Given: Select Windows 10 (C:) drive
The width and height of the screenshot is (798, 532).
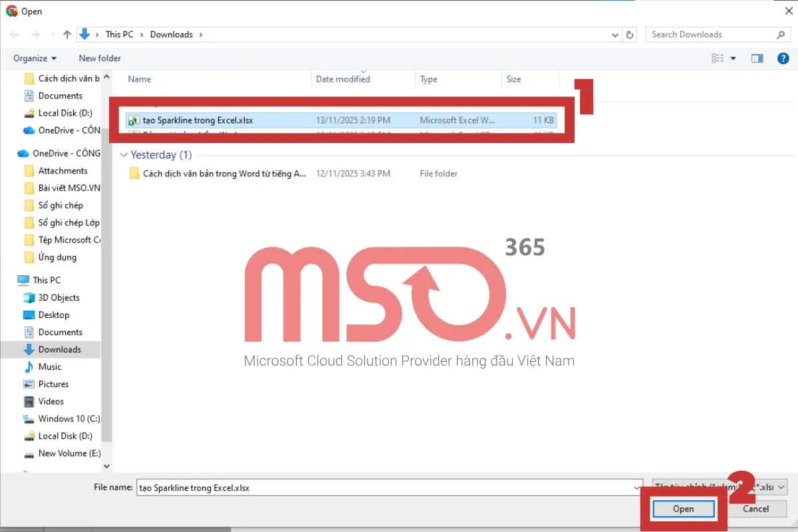Looking at the screenshot, I should tap(68, 418).
